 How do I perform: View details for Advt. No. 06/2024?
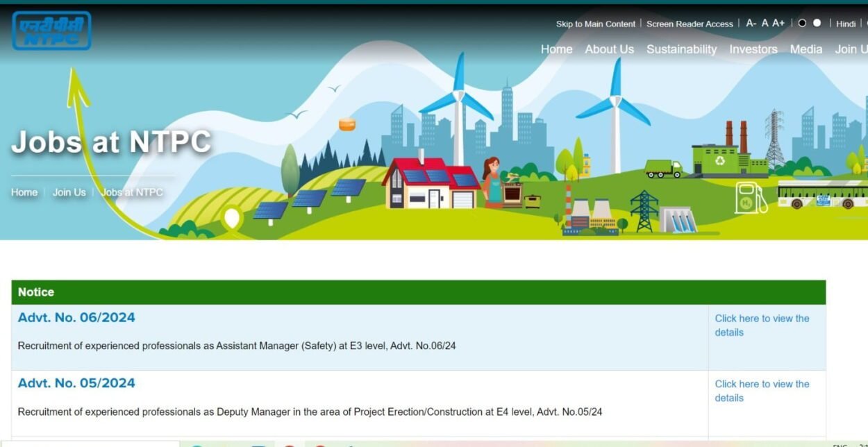[x=762, y=325]
